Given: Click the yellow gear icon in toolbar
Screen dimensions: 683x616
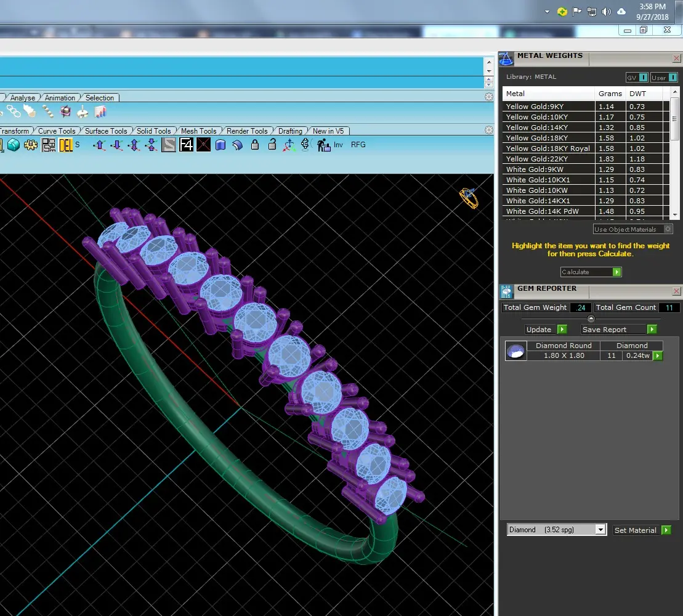Looking at the screenshot, I should point(31,145).
